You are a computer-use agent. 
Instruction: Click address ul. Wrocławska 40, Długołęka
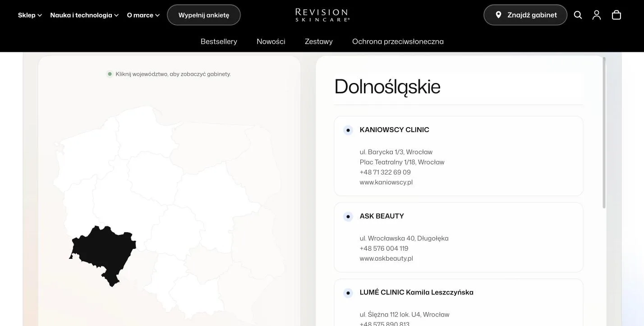tap(404, 238)
